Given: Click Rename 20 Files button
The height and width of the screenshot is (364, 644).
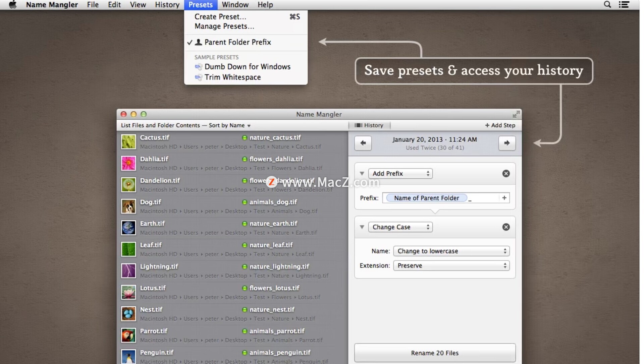Looking at the screenshot, I should point(435,353).
